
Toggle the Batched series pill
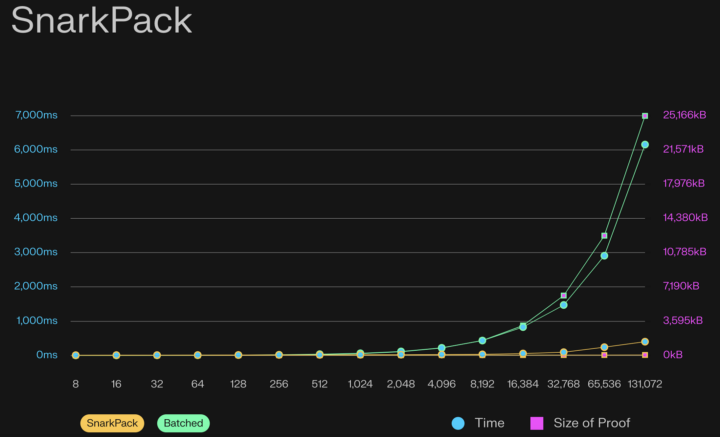click(x=183, y=423)
